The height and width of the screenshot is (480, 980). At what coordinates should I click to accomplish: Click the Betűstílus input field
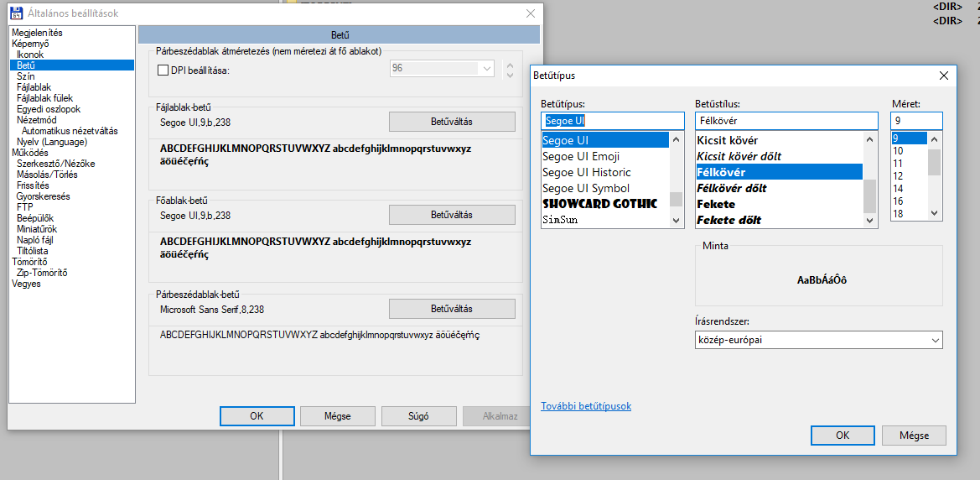(786, 120)
